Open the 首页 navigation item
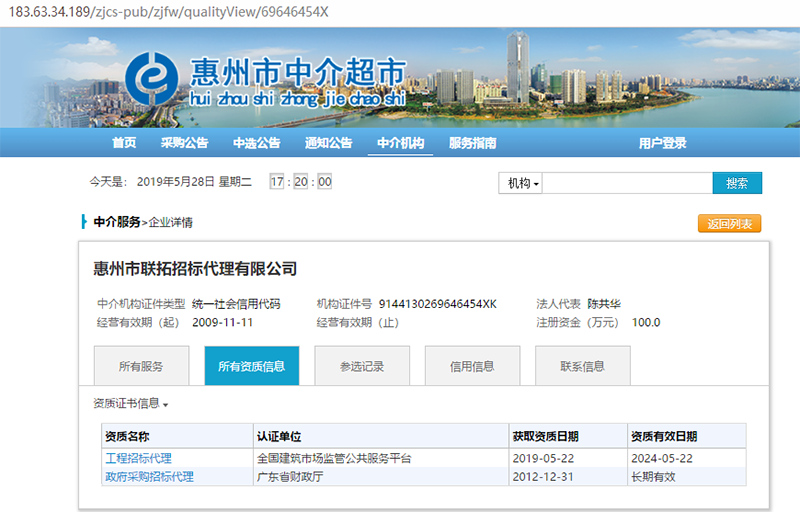This screenshot has width=800, height=512. pos(124,143)
